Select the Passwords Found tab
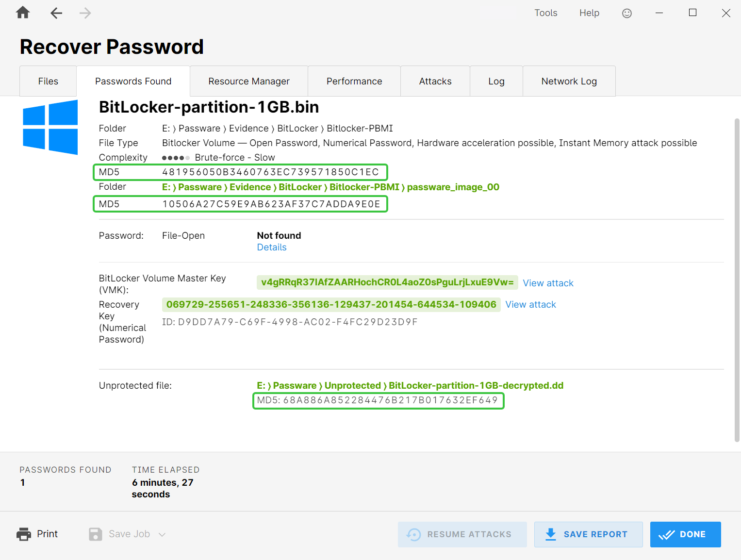 tap(133, 81)
